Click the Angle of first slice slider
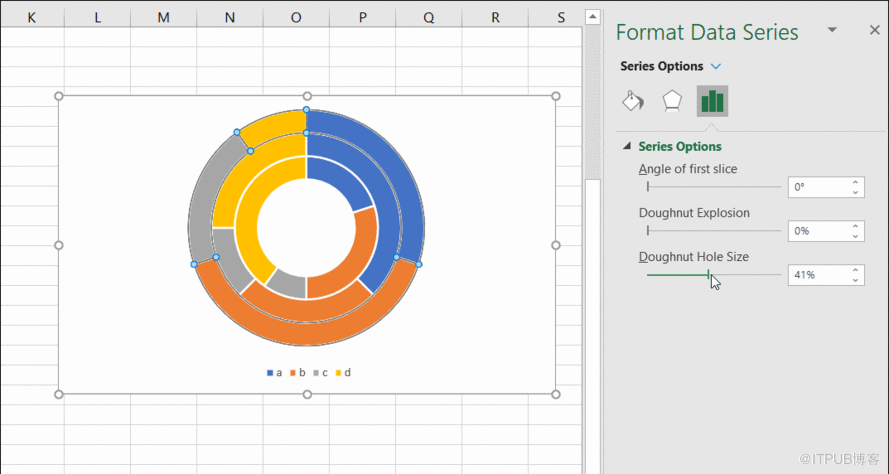The image size is (889, 474). (x=714, y=187)
